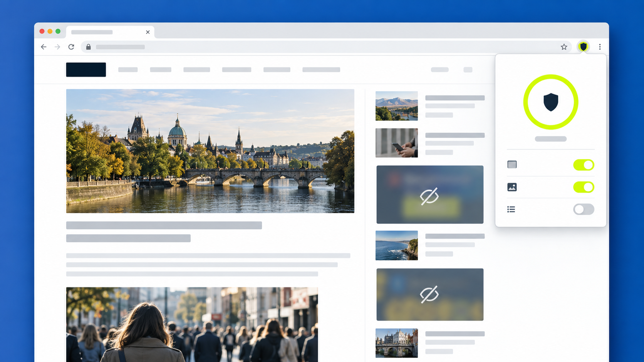This screenshot has width=644, height=362.
Task: Click the dark site logo in the header
Action: (x=86, y=70)
